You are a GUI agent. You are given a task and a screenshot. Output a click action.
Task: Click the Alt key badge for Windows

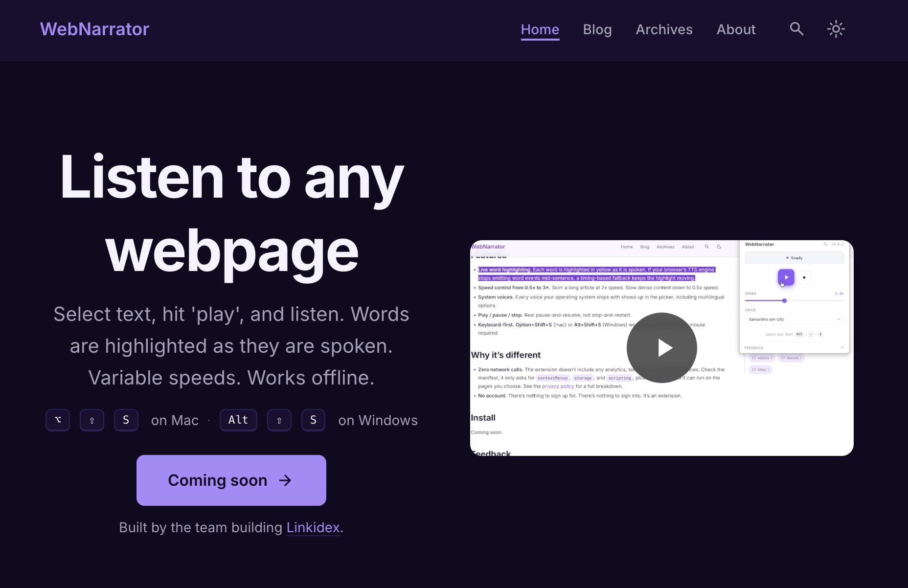[238, 420]
